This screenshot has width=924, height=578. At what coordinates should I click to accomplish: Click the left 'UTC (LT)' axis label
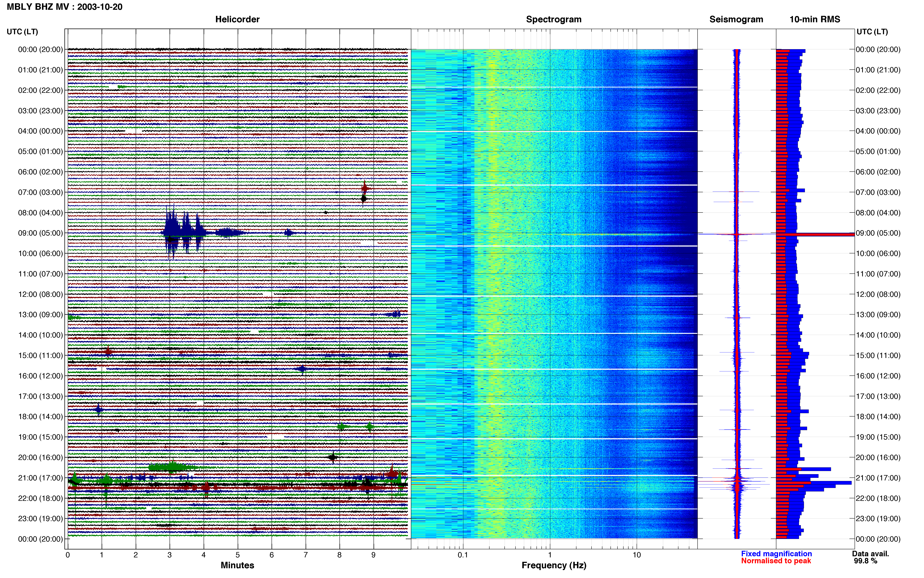22,31
